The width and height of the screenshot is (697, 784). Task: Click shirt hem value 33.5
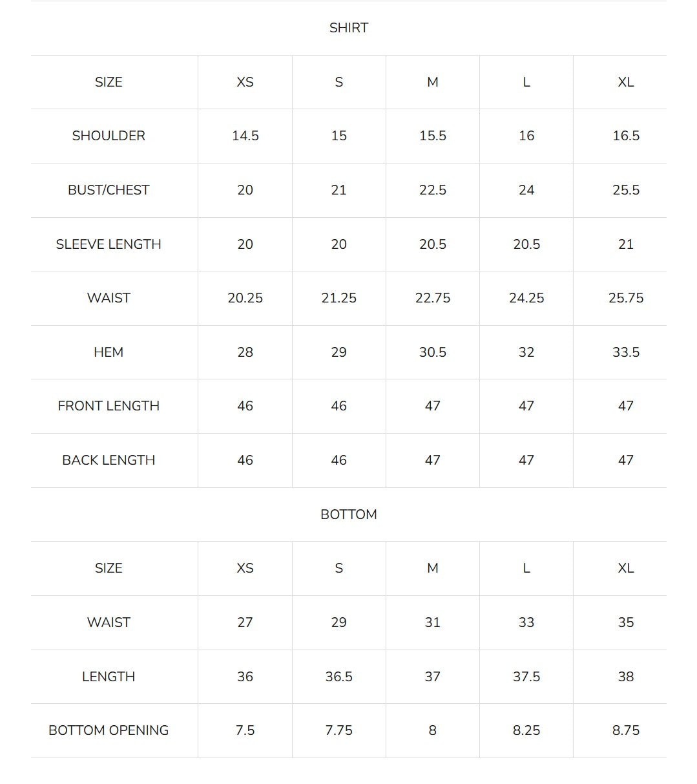pos(626,352)
